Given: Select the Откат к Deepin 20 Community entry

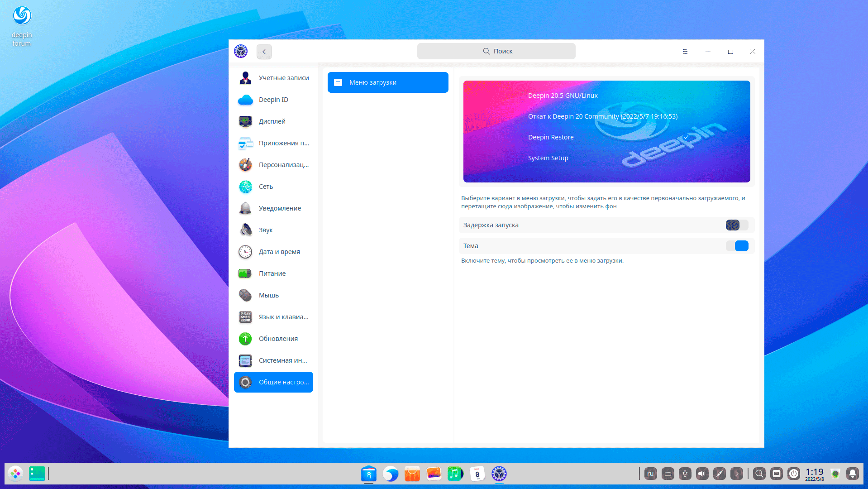Looking at the screenshot, I should coord(603,116).
